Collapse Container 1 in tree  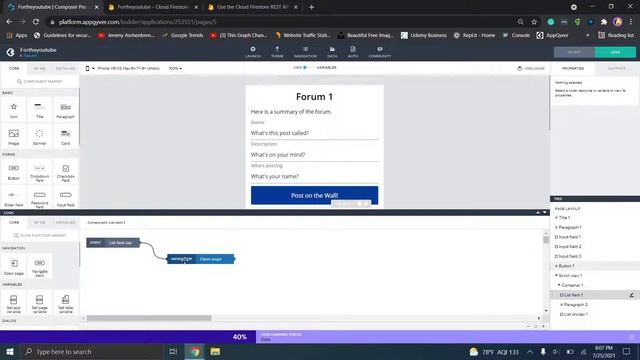(x=559, y=285)
